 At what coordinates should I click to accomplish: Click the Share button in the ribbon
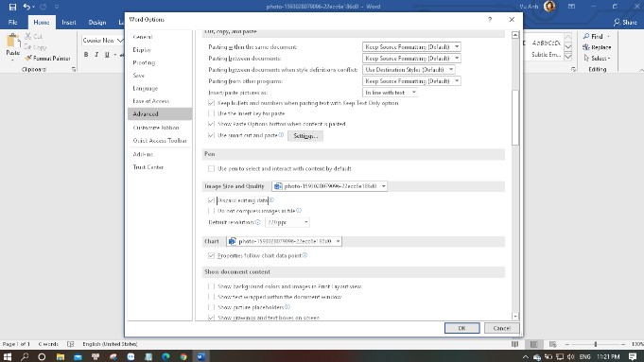(x=625, y=22)
